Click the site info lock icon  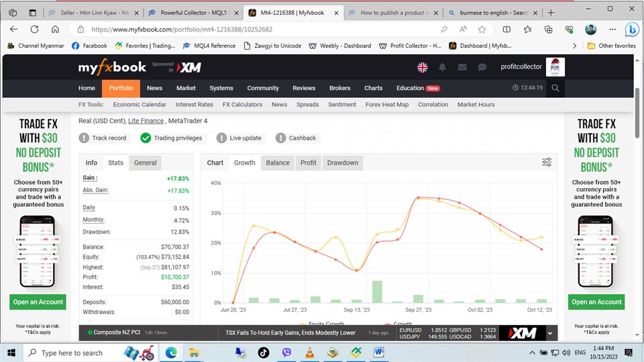pyautogui.click(x=81, y=29)
